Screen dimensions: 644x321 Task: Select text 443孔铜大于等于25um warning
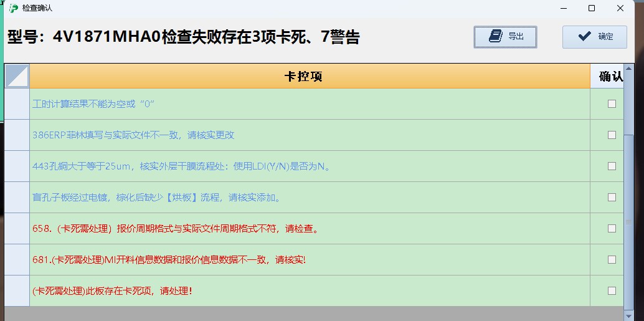coord(181,166)
